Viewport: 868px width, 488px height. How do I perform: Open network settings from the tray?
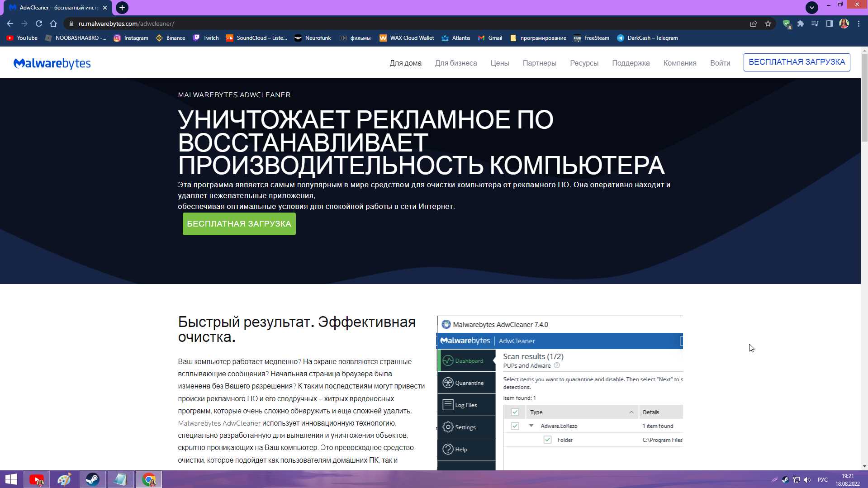coord(797,480)
